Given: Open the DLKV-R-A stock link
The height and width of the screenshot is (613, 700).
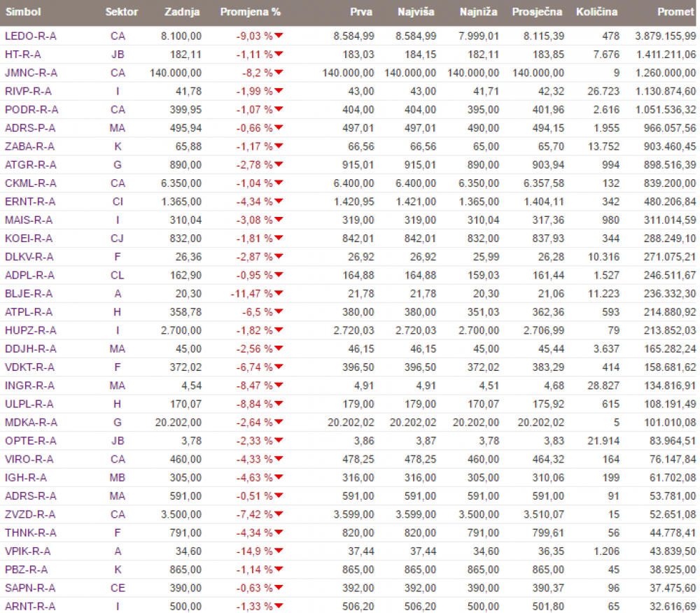Looking at the screenshot, I should (x=29, y=257).
